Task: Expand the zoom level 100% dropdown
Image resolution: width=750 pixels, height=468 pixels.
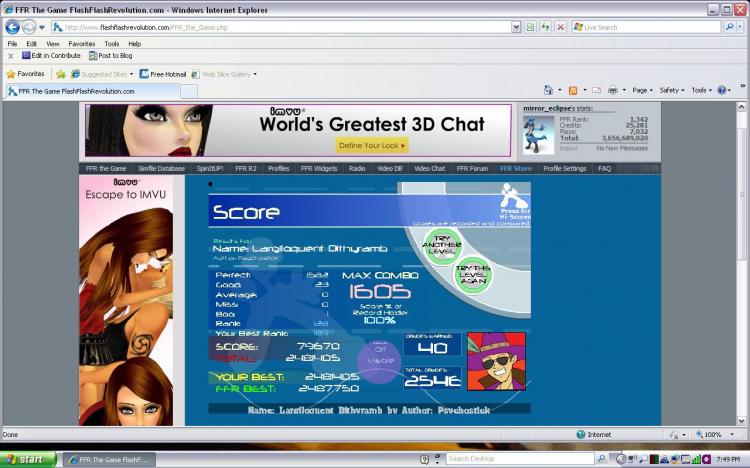Action: pos(732,435)
